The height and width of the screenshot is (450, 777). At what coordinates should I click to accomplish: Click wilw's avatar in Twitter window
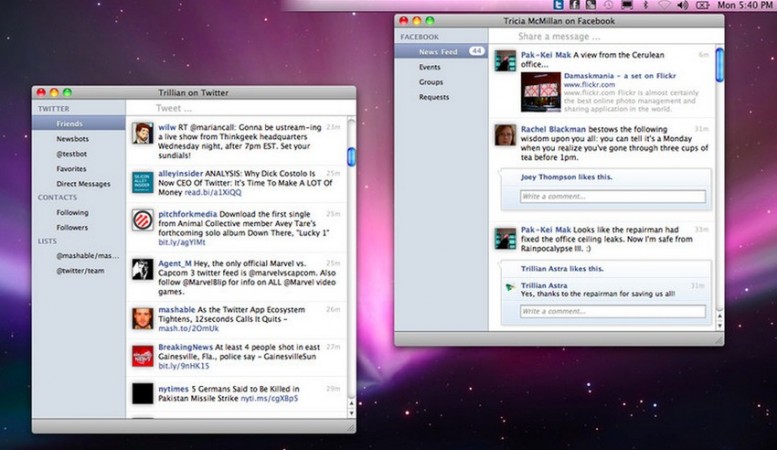coord(142,133)
